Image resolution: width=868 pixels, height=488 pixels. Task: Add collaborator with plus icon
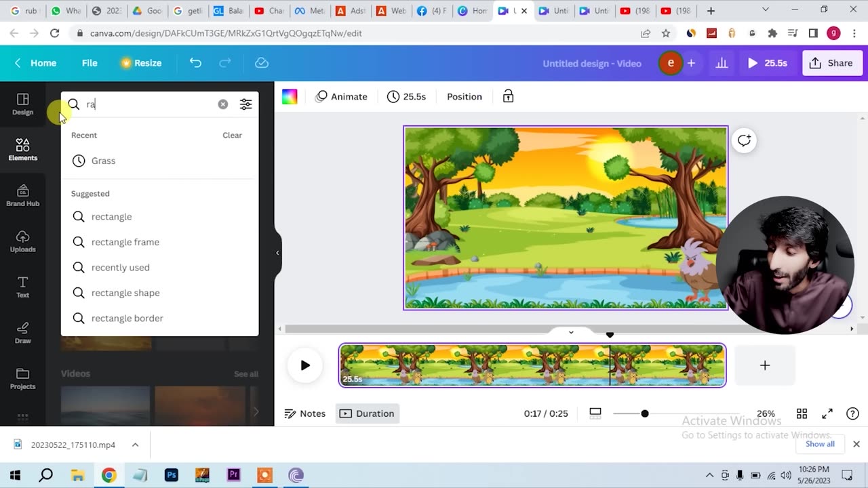(x=691, y=63)
